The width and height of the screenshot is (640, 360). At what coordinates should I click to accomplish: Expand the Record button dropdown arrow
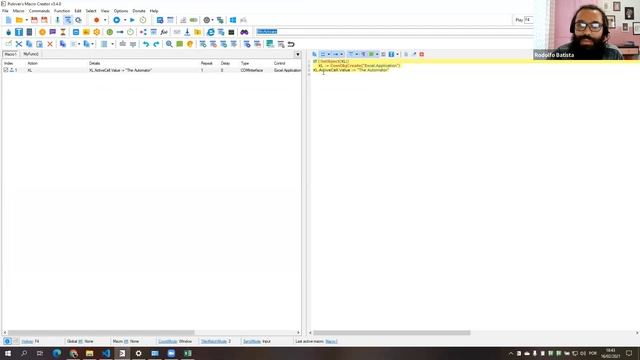pos(104,20)
